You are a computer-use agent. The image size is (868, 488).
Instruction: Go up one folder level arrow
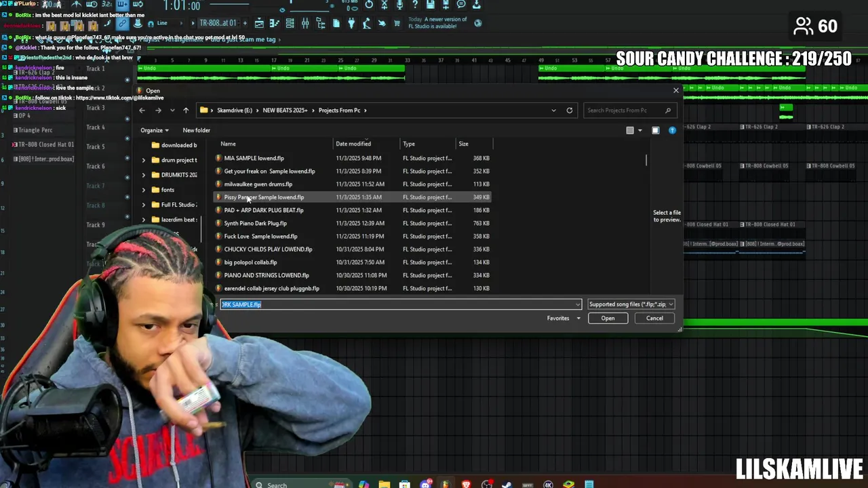(x=186, y=110)
